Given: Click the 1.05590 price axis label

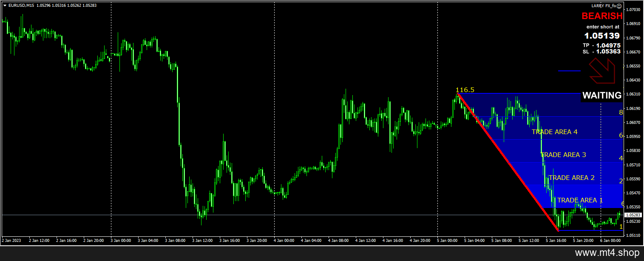Looking at the screenshot, I should [x=634, y=179].
